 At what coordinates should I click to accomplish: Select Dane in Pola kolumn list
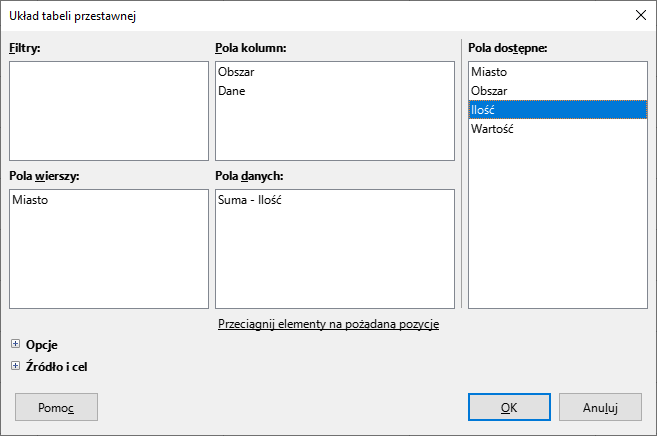231,91
